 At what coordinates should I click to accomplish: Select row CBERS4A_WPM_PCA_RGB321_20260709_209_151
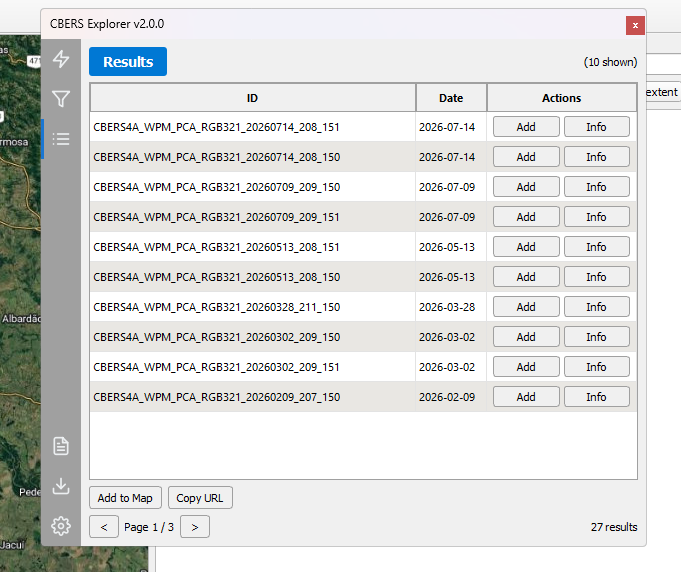pyautogui.click(x=363, y=217)
